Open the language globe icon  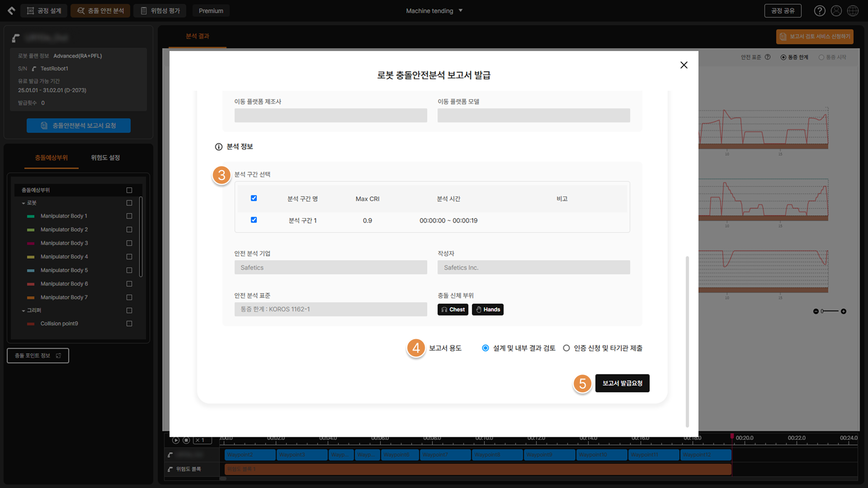853,11
